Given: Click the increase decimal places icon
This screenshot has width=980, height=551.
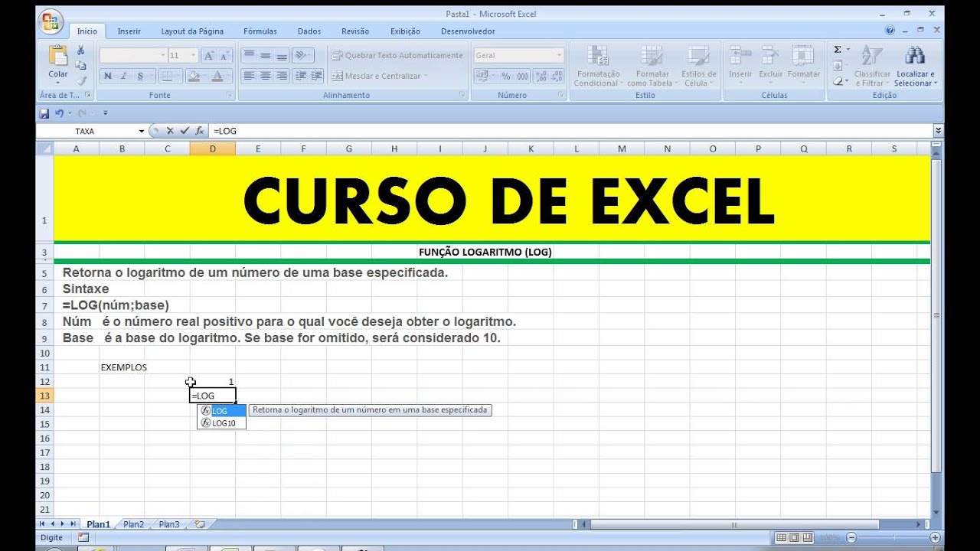Looking at the screenshot, I should coord(541,76).
